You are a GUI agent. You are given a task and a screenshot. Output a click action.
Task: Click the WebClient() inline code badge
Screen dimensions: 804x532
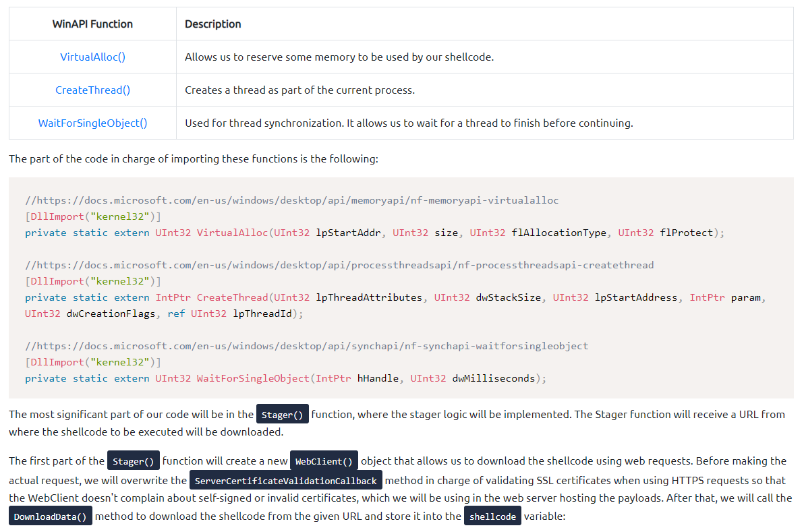tap(324, 461)
